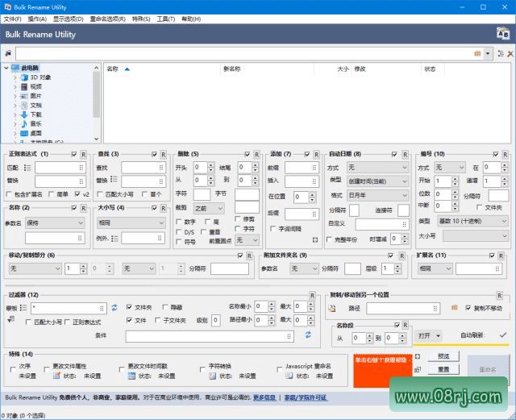This screenshot has width=516, height=420.
Task: Open the 截剪 之前 dropdown in 删除
Action: click(209, 208)
